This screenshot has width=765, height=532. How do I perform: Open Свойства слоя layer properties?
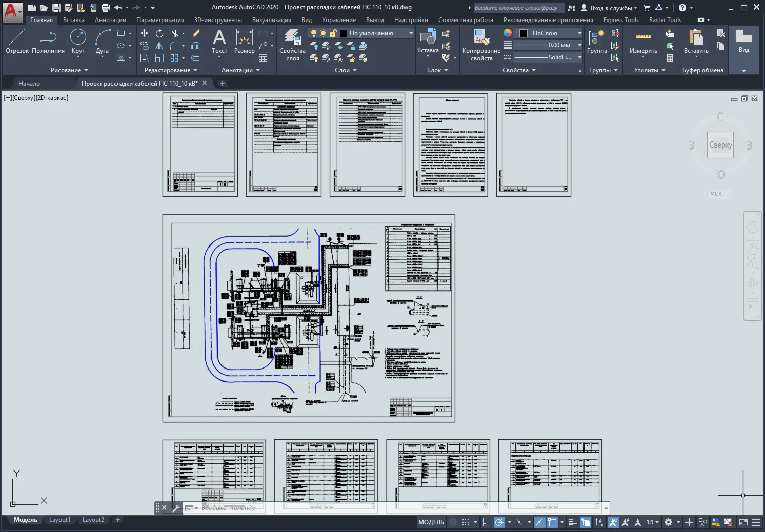pyautogui.click(x=292, y=45)
